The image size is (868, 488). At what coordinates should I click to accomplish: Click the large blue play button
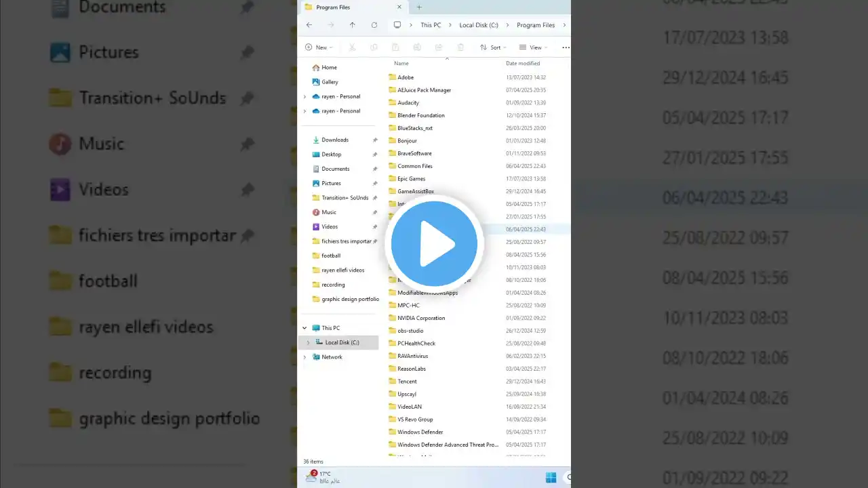[x=434, y=244]
